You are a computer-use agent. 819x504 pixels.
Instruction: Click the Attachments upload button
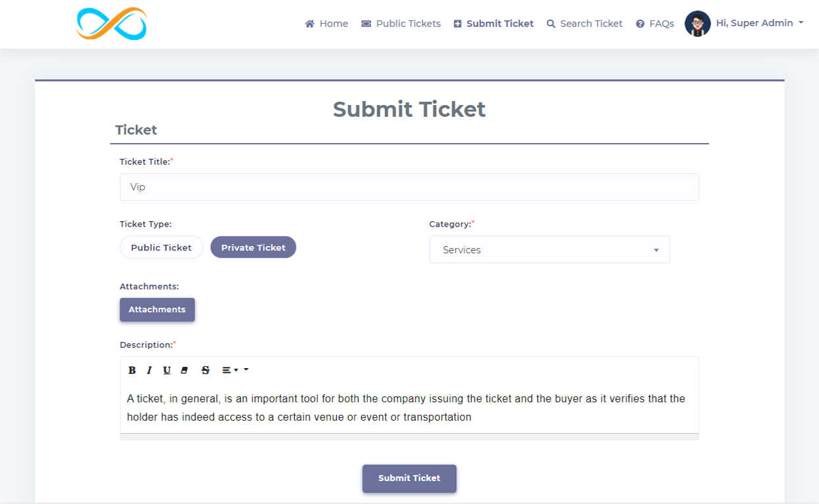tap(157, 309)
